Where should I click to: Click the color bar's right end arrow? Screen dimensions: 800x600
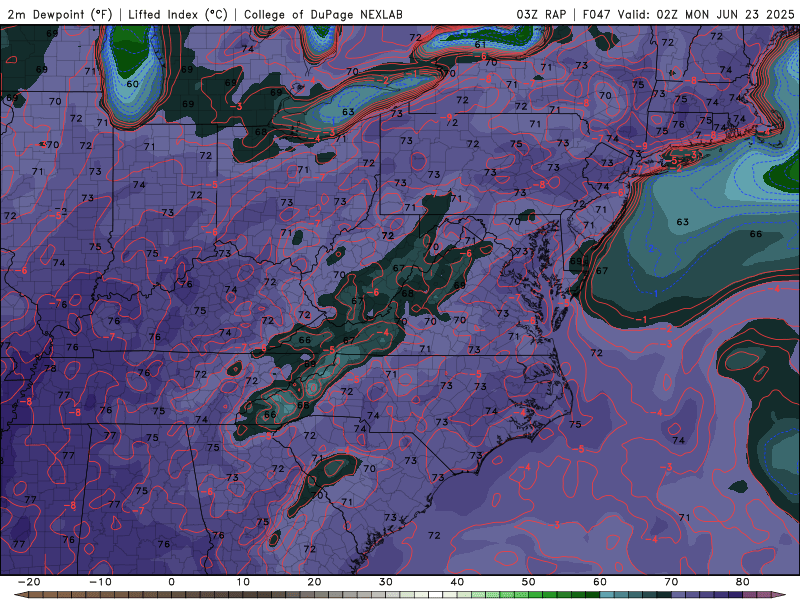pos(779,595)
